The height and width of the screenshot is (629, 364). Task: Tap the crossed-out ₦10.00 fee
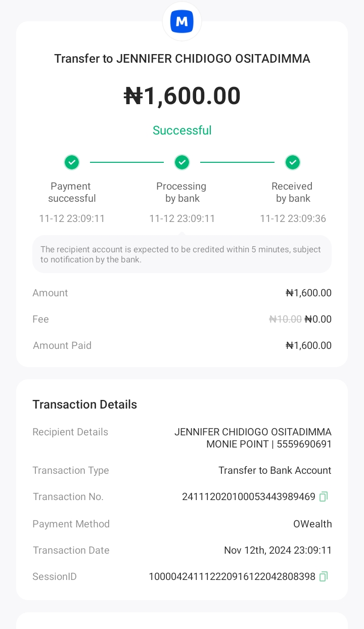[285, 319]
